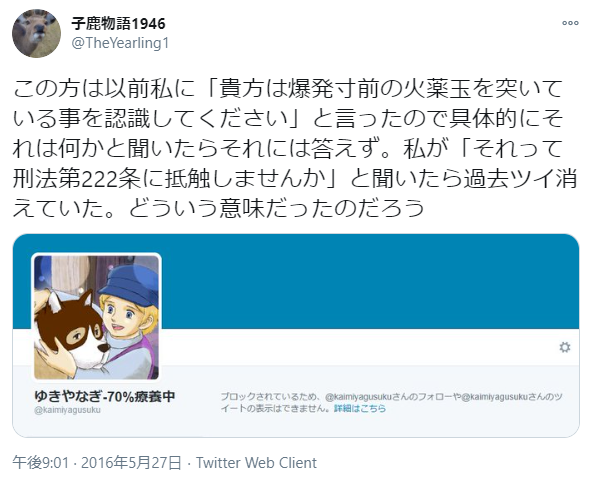Click the どういう意味だったのだろう closing sentence
The image size is (593, 485).
pyautogui.click(x=277, y=208)
